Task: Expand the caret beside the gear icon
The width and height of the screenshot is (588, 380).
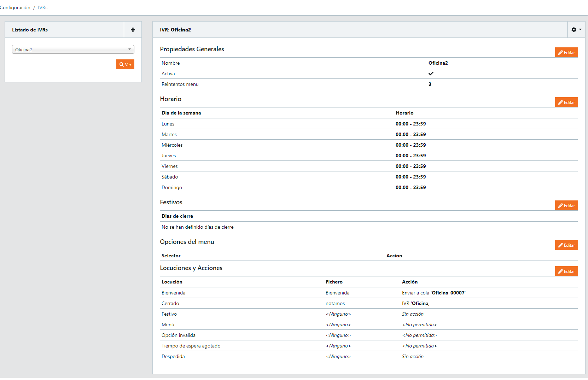Action: pos(580,30)
